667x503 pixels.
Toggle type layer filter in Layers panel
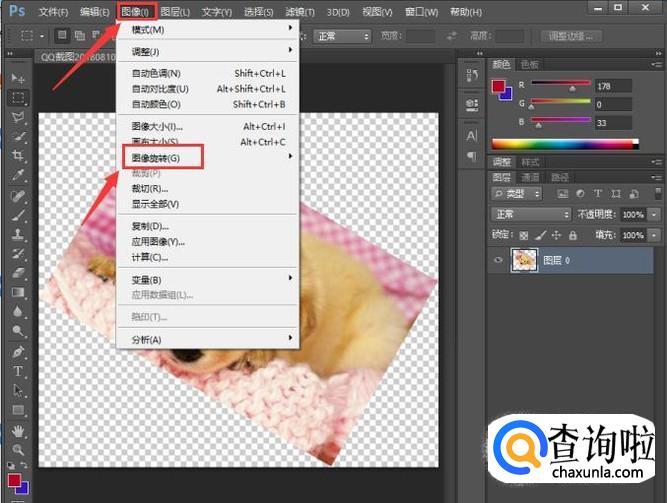[x=598, y=194]
